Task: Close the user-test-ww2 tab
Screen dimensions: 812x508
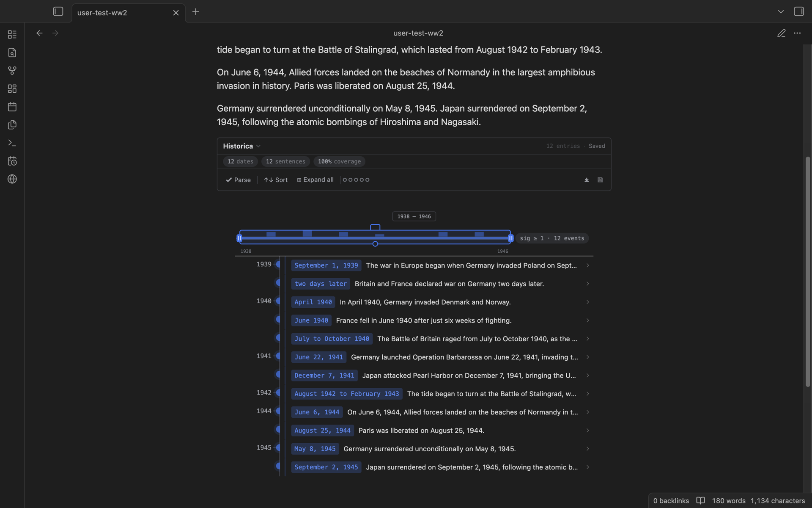Action: pyautogui.click(x=176, y=13)
